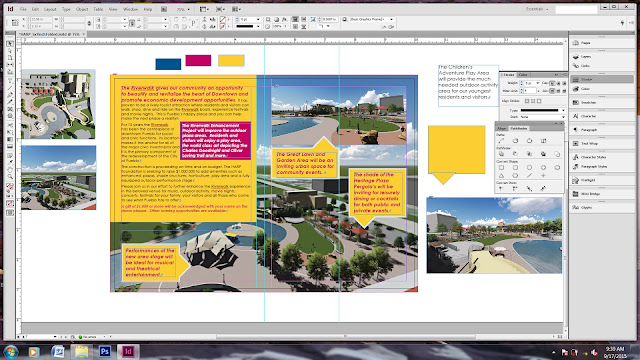Image resolution: width=640 pixels, height=360 pixels.
Task: Choose butt cap in Stroke panel
Action: coord(552,83)
